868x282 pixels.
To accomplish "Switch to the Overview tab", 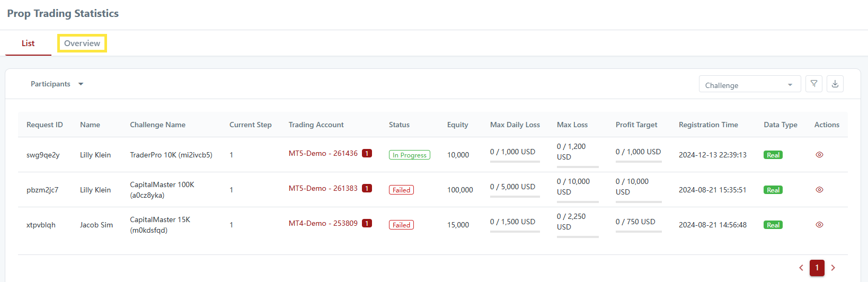I will [82, 43].
